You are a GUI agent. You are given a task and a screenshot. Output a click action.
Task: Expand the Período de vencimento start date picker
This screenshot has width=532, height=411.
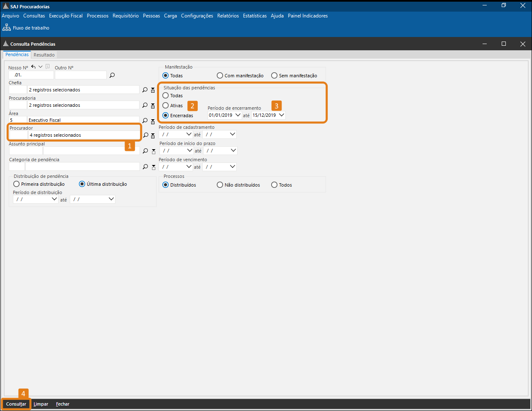pos(189,167)
